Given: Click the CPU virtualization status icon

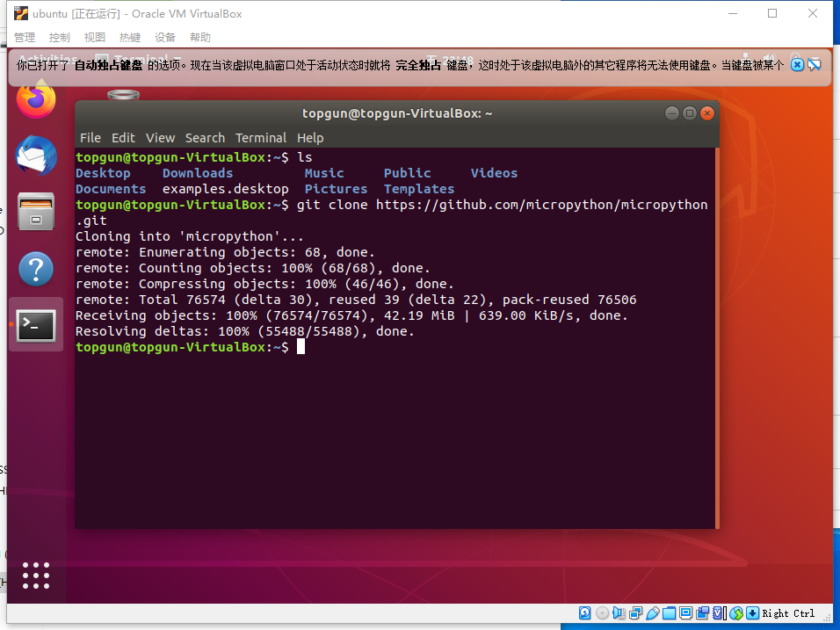Looking at the screenshot, I should coord(717,612).
